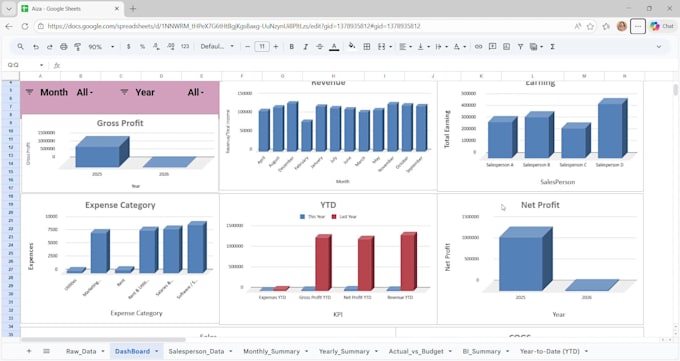Toggle strikethrough formatting

point(320,46)
